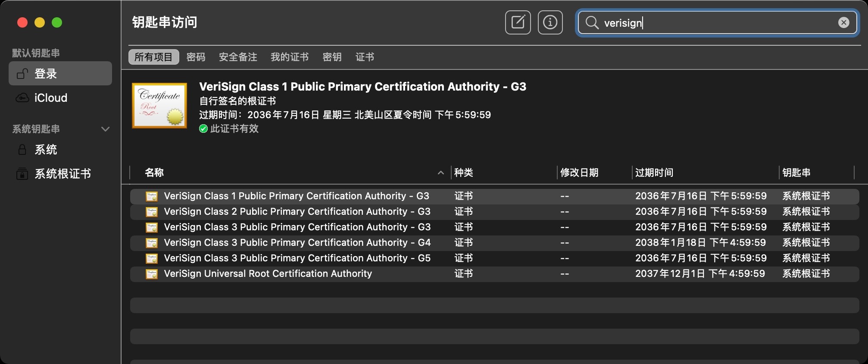Click the magnifying glass search icon
The height and width of the screenshot is (364, 868).
tap(592, 23)
